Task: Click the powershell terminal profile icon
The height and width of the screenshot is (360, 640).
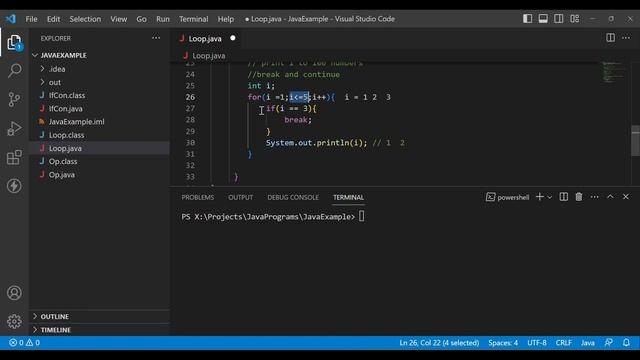Action: point(491,197)
